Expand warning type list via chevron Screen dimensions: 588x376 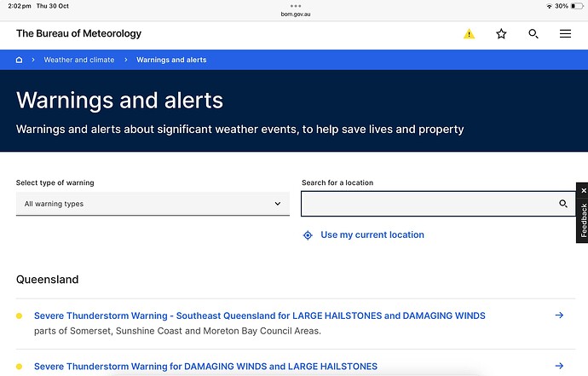278,204
